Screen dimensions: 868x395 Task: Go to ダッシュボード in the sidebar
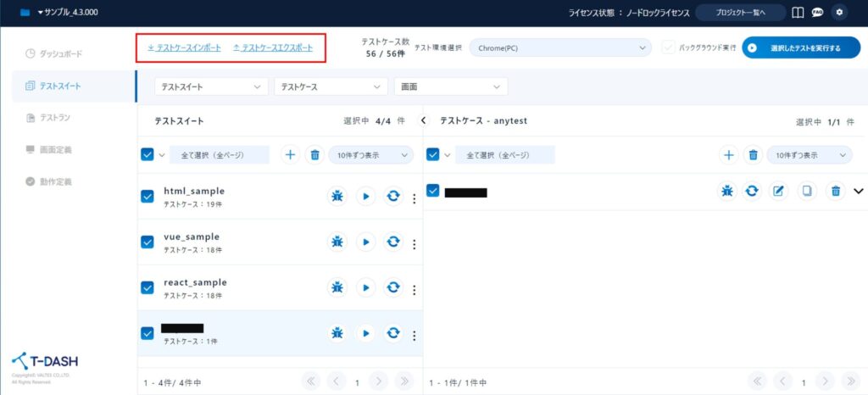coord(62,53)
